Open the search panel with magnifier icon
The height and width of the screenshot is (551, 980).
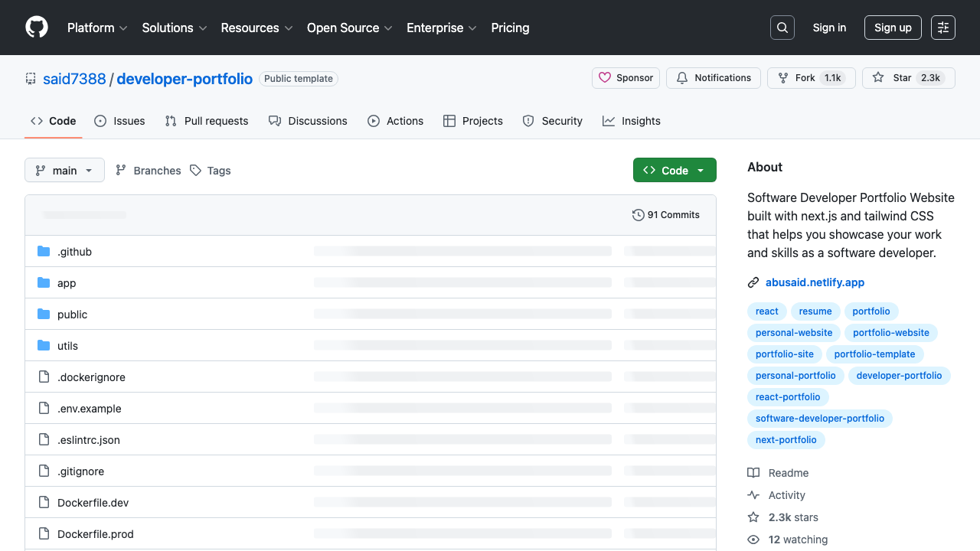click(782, 27)
